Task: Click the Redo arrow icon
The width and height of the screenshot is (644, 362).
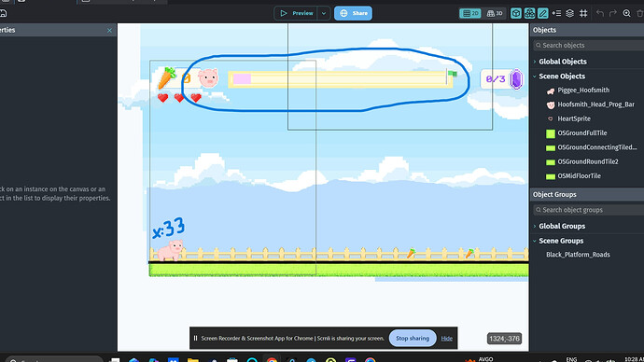Action: pyautogui.click(x=613, y=13)
